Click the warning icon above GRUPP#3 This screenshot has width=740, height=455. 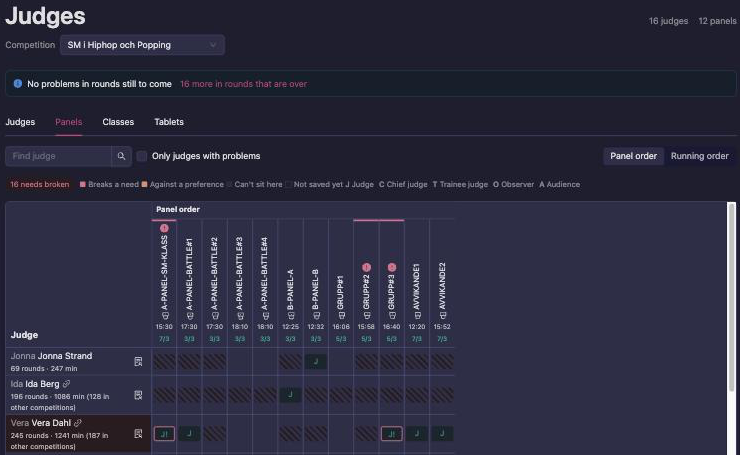[392, 268]
